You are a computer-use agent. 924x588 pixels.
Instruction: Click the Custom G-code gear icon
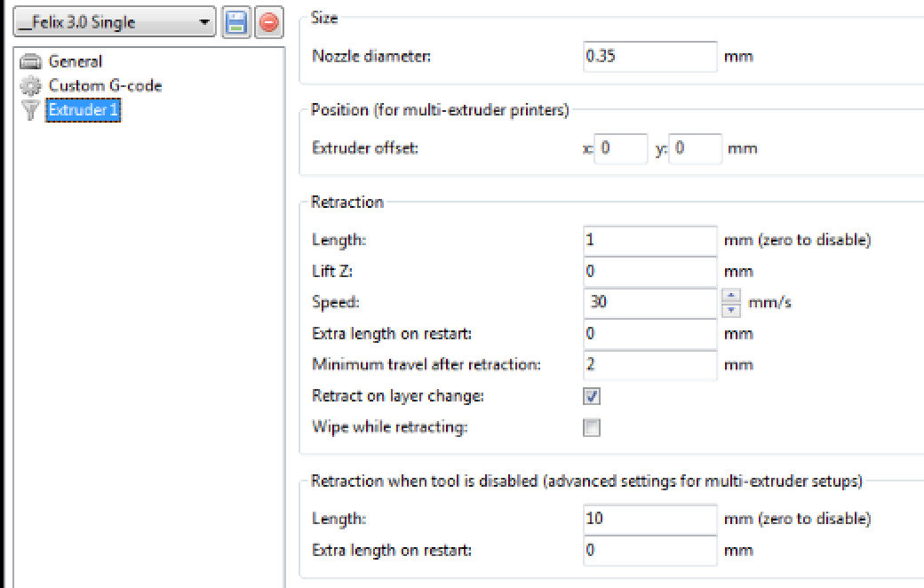[31, 86]
